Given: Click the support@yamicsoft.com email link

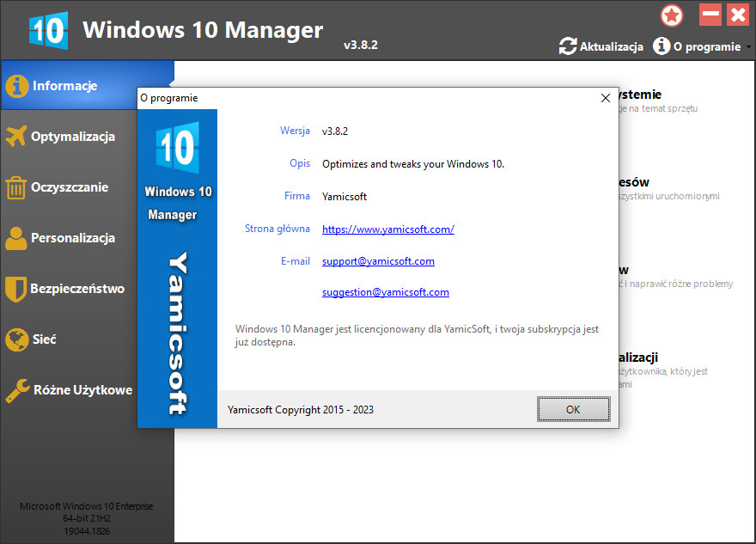Looking at the screenshot, I should tap(378, 261).
